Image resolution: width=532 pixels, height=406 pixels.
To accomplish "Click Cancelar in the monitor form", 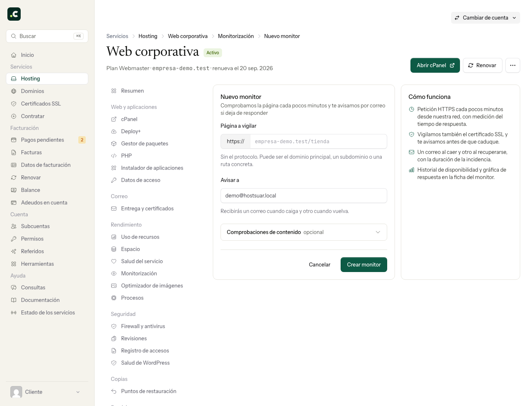I will pyautogui.click(x=320, y=265).
